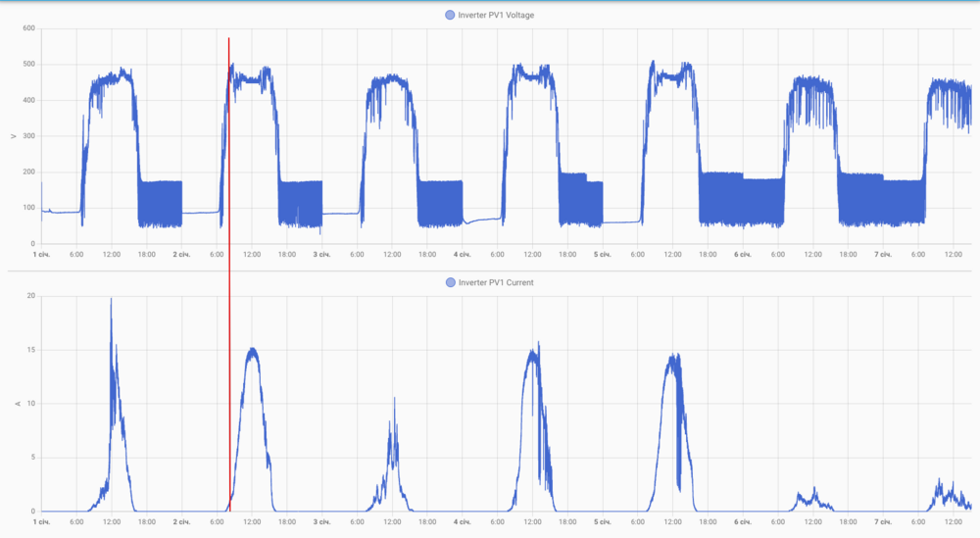
Task: Click the current peak on 4 січ. near 15 A
Action: (x=533, y=351)
